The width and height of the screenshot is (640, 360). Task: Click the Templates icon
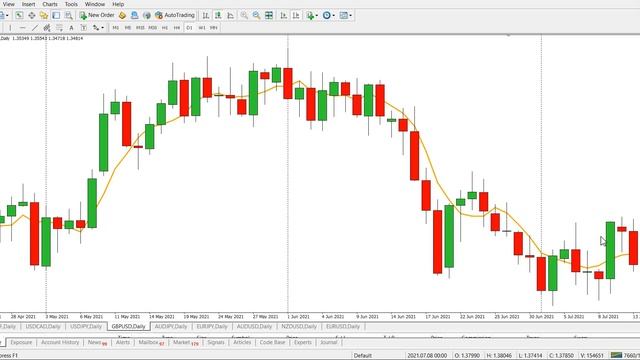pyautogui.click(x=344, y=16)
